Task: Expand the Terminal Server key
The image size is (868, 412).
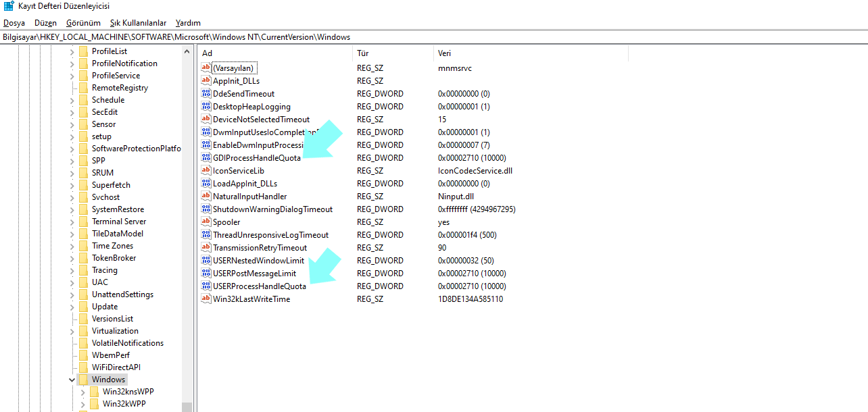Action: click(x=72, y=222)
